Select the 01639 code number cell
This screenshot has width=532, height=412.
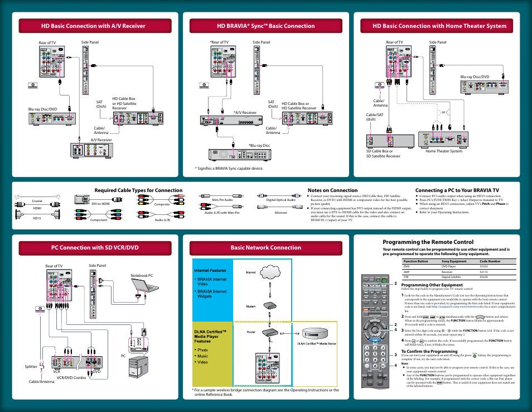coord(483,277)
